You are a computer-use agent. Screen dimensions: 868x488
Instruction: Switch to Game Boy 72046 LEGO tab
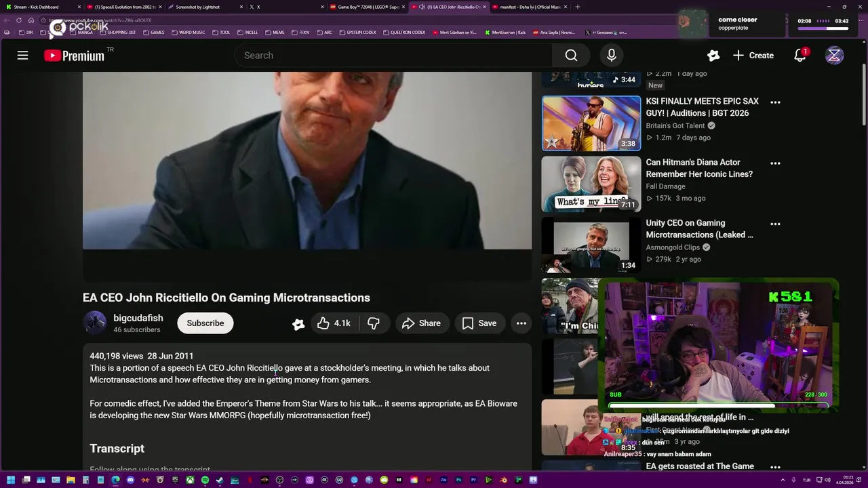(366, 7)
